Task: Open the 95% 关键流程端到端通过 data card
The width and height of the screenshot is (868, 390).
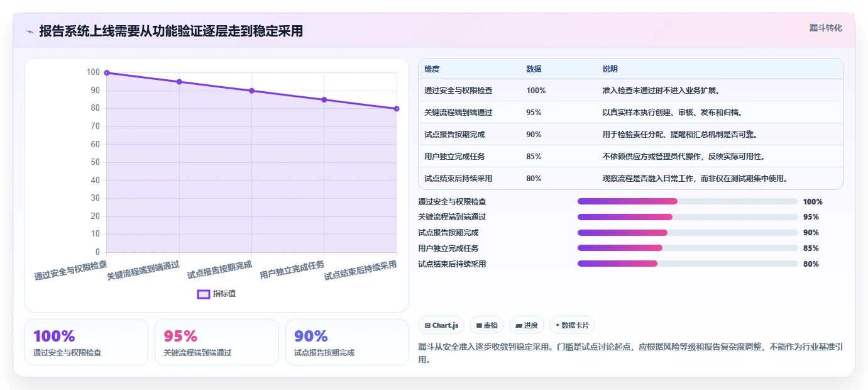Action: pyautogui.click(x=217, y=342)
